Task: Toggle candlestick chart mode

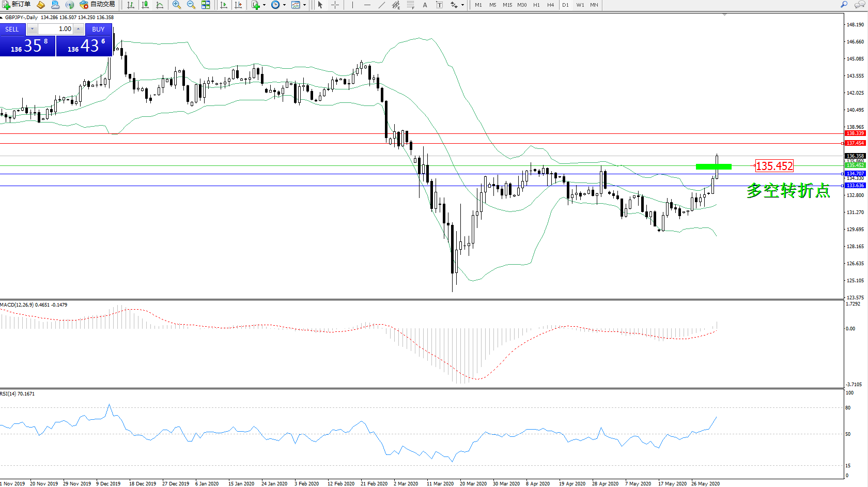Action: tap(145, 5)
